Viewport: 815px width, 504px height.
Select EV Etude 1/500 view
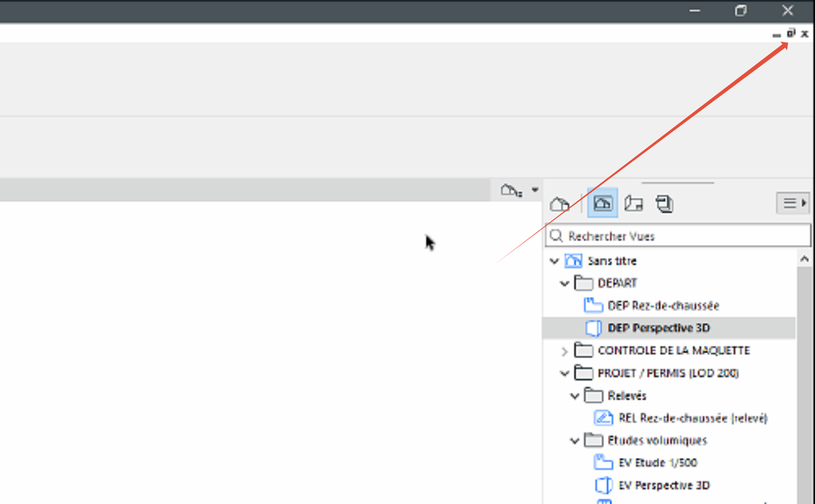pos(658,463)
